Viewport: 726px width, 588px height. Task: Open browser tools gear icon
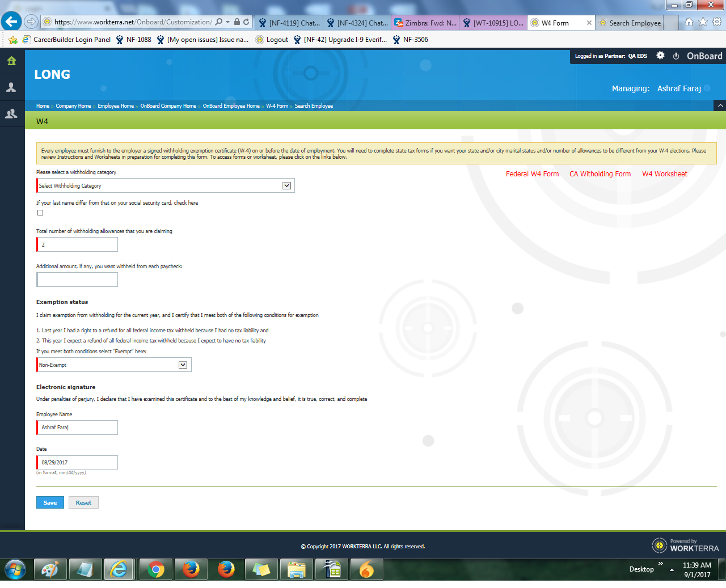(x=717, y=22)
